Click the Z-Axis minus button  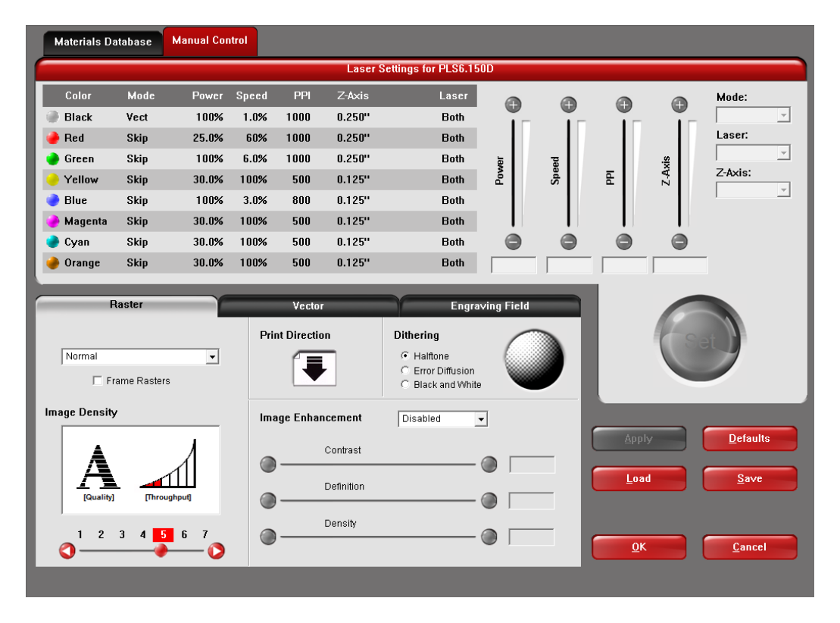[679, 242]
